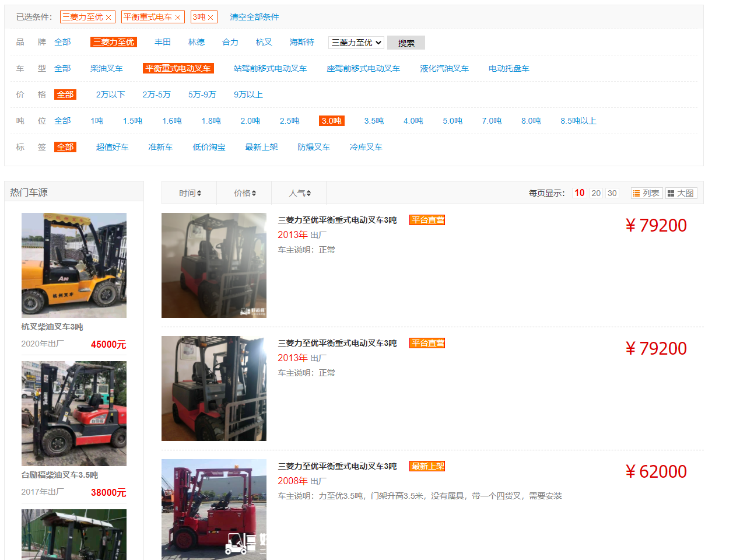Remove the 平衡重式电车 filter tag
Screen dimensions: 733x560
coord(178,17)
